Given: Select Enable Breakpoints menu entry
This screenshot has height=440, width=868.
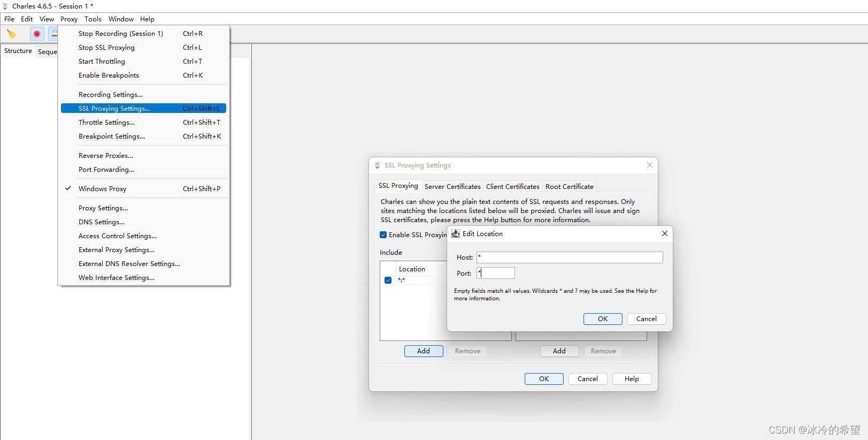Looking at the screenshot, I should click(144, 75).
